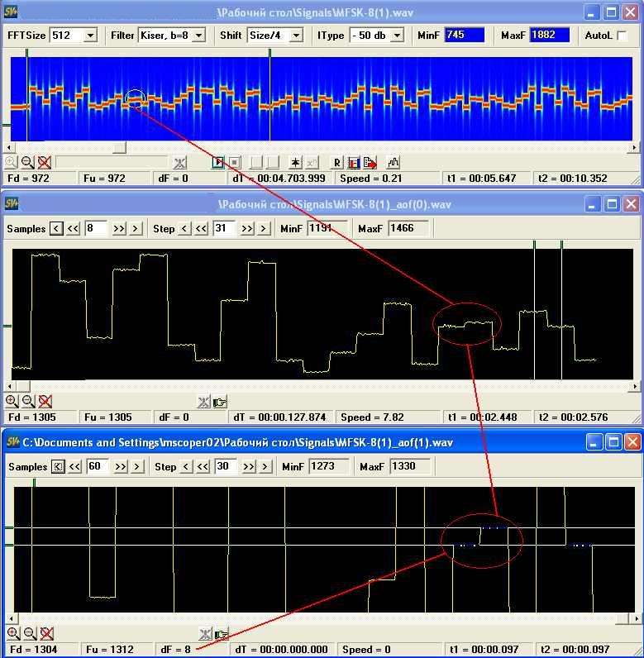Image resolution: width=644 pixels, height=658 pixels.
Task: Open the IType -50 db dropdown
Action: coord(396,36)
